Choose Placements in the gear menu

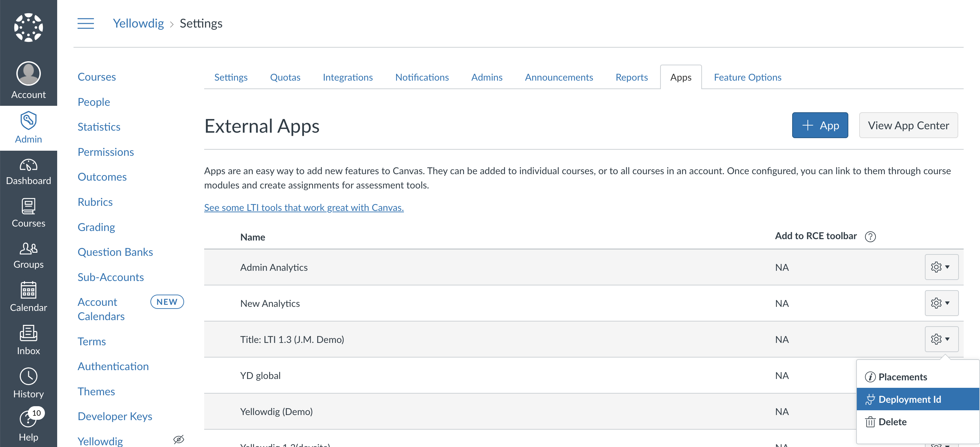pyautogui.click(x=918, y=377)
